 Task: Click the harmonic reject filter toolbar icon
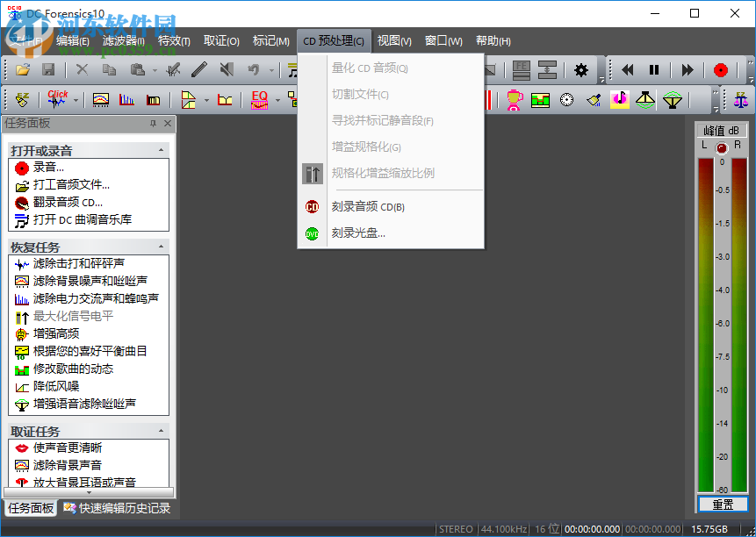126,100
